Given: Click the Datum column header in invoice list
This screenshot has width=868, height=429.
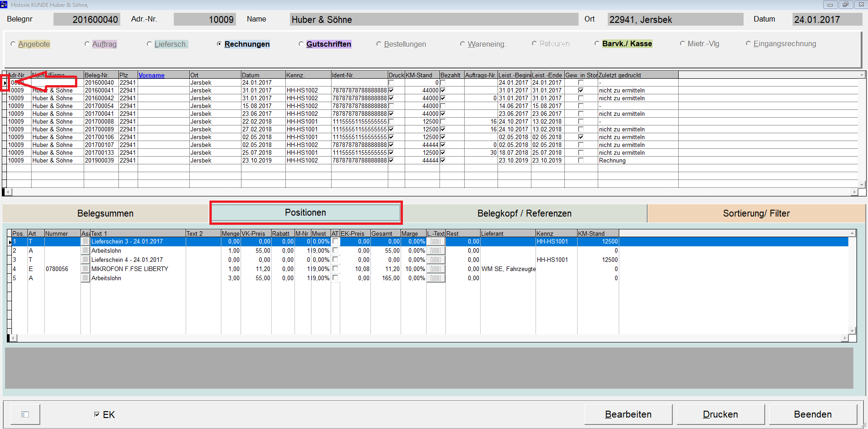Looking at the screenshot, I should coord(263,75).
